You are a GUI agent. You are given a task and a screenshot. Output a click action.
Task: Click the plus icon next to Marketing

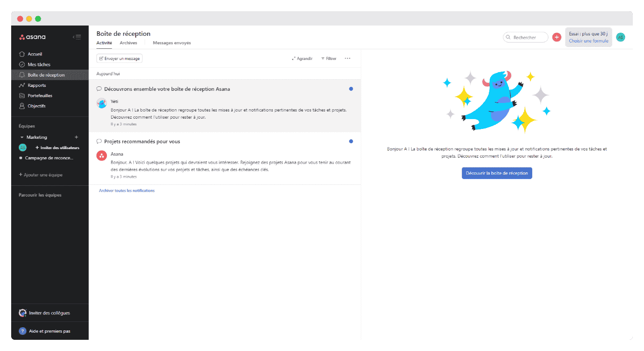pos(76,137)
